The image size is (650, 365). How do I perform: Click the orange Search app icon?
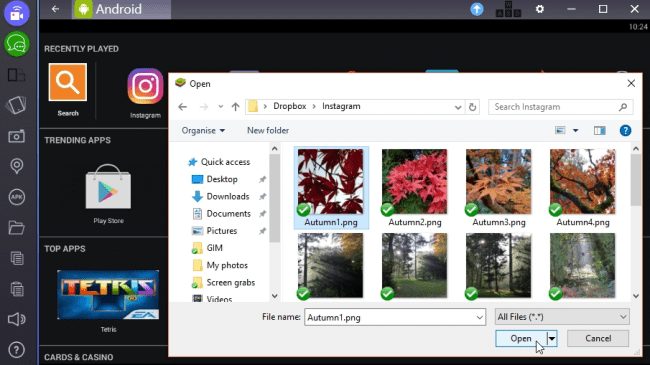point(68,82)
